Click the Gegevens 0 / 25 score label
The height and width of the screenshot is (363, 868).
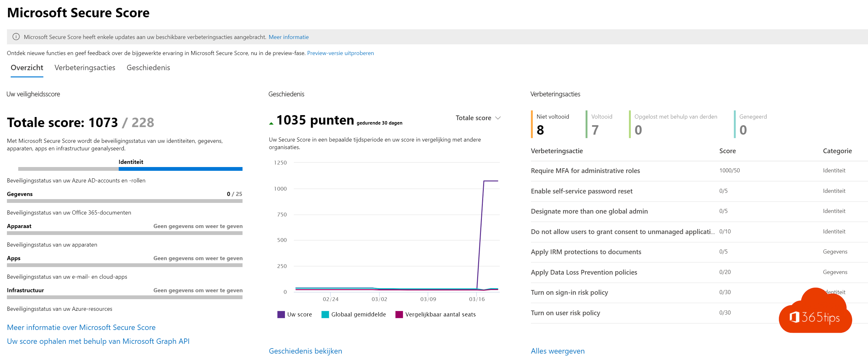click(234, 194)
